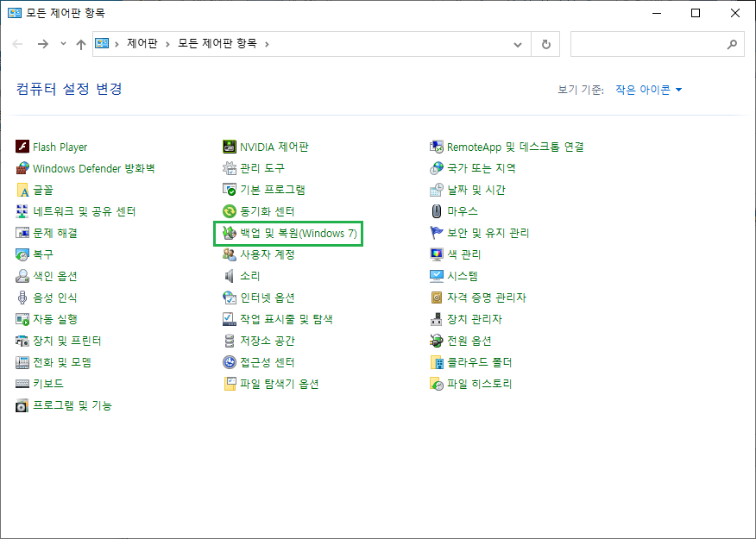Click the 모든 제어판 항목 breadcrumb segment
The height and width of the screenshot is (539, 756).
[217, 43]
